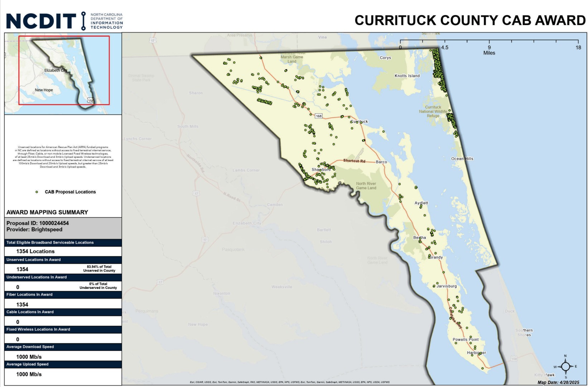
Task: Click the Currituck County CAB Award title
Action: coord(470,20)
